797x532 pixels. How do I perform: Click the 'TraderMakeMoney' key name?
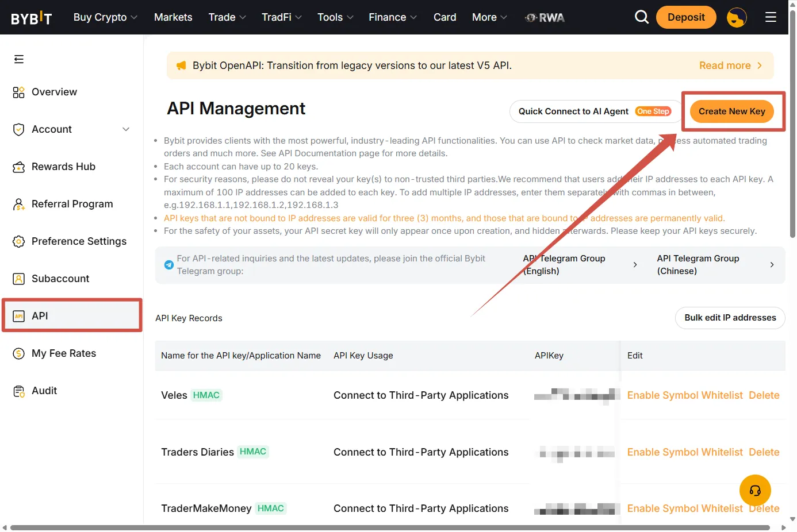point(206,508)
